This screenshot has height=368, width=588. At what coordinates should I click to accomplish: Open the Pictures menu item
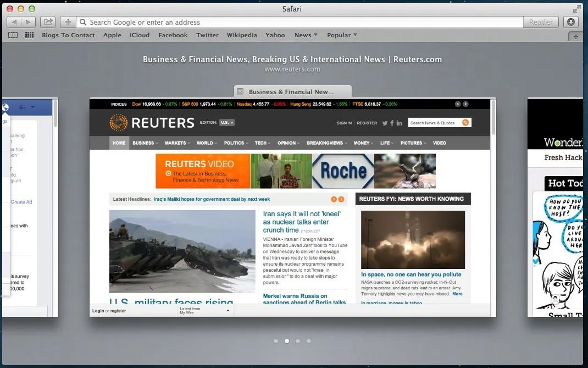413,143
